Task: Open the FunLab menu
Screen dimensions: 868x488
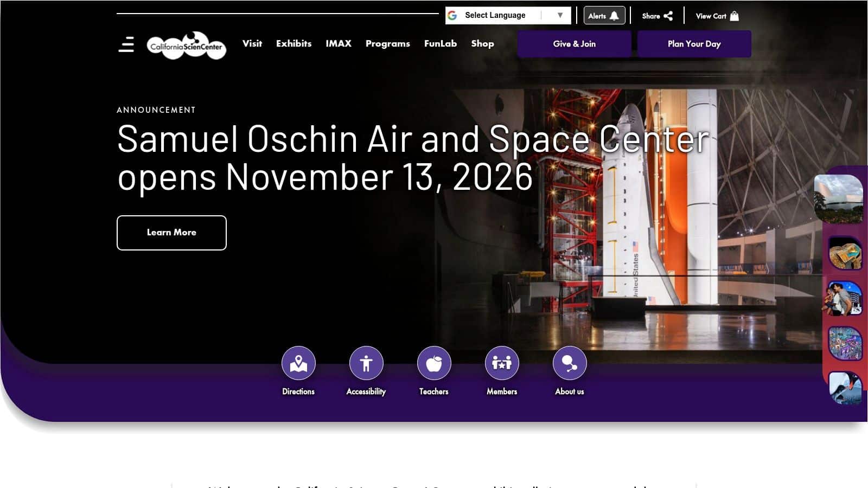Action: coord(441,44)
